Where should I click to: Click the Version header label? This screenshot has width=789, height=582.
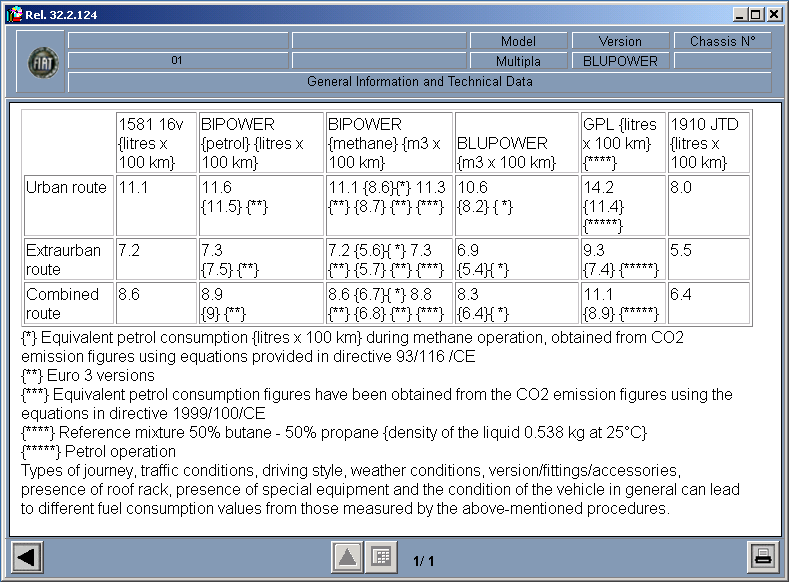click(x=620, y=41)
